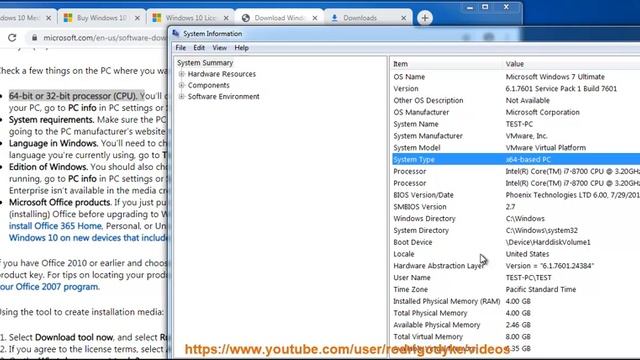Select the System Directory row
Image resolution: width=640 pixels, height=360 pixels.
point(516,231)
